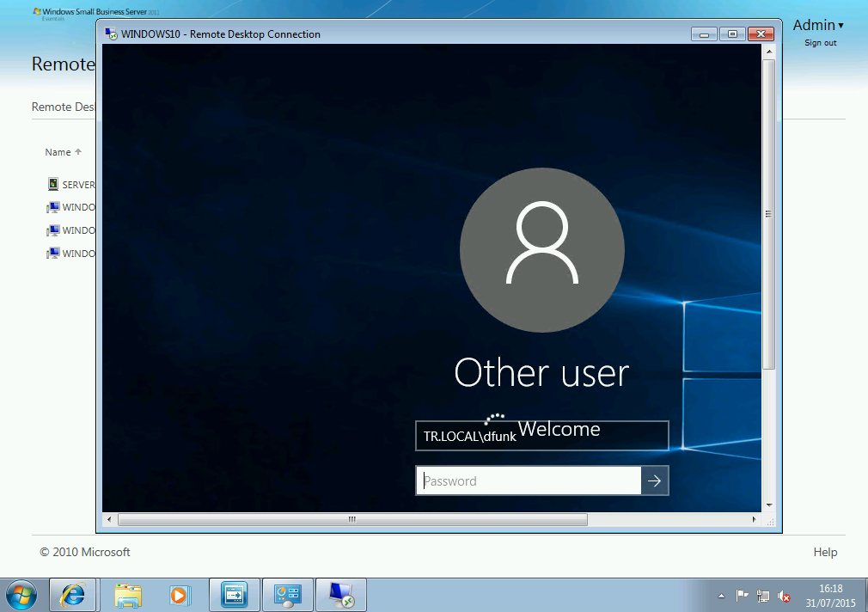This screenshot has width=868, height=612.
Task: Click the arrow button beside Password field
Action: 655,481
